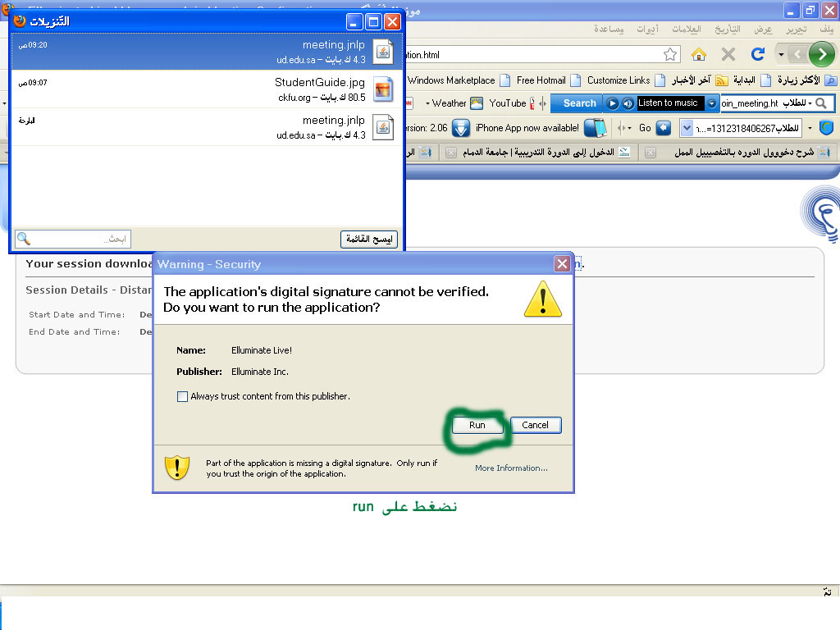Click the blue reload page icon

click(758, 54)
